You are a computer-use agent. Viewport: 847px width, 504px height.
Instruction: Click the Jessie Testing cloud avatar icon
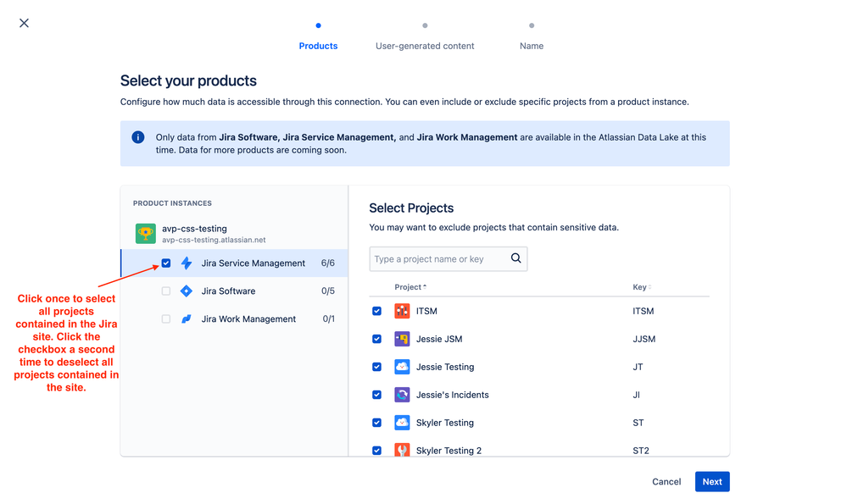pyautogui.click(x=402, y=367)
